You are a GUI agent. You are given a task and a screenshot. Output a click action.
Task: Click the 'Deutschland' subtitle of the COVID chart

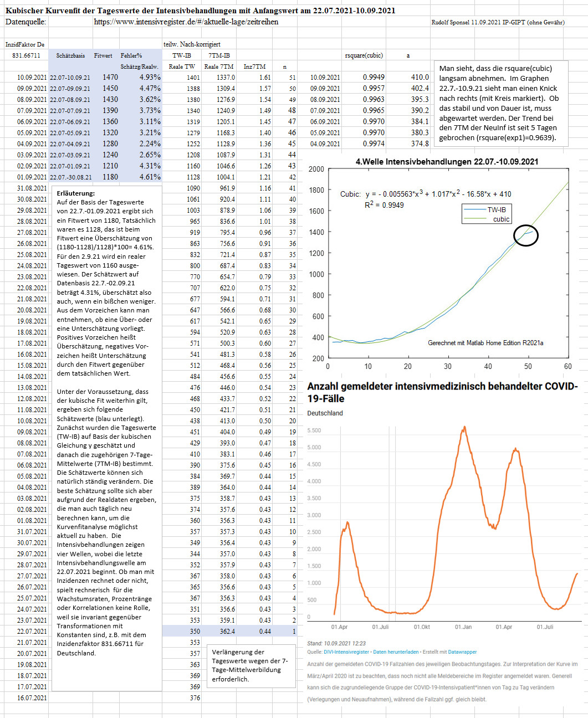pyautogui.click(x=325, y=413)
